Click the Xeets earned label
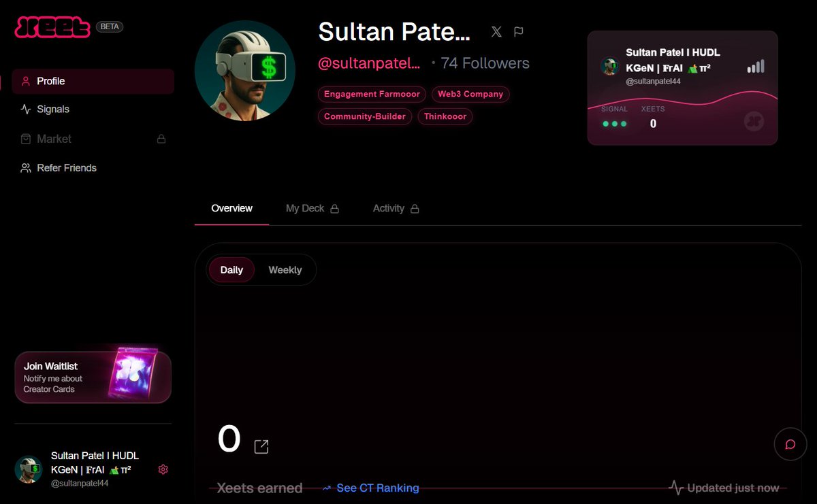This screenshot has width=817, height=504. click(x=259, y=488)
